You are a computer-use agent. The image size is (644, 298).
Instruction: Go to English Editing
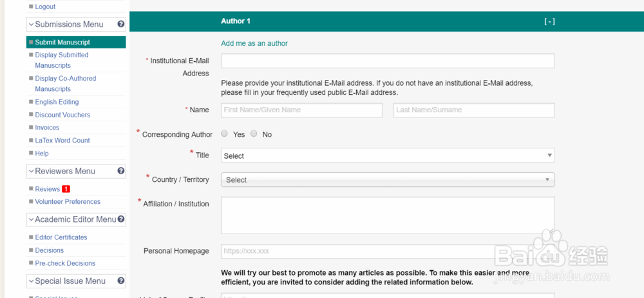pos(57,102)
